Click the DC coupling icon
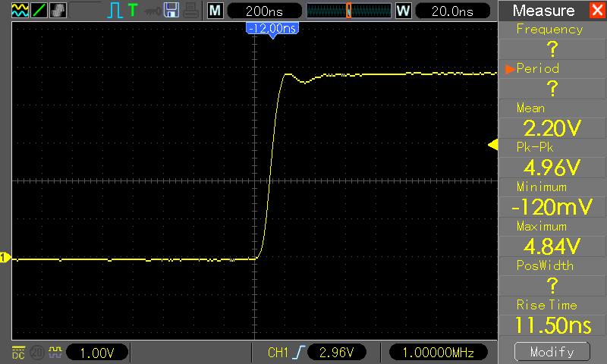Image resolution: width=607 pixels, height=364 pixels. (x=18, y=353)
